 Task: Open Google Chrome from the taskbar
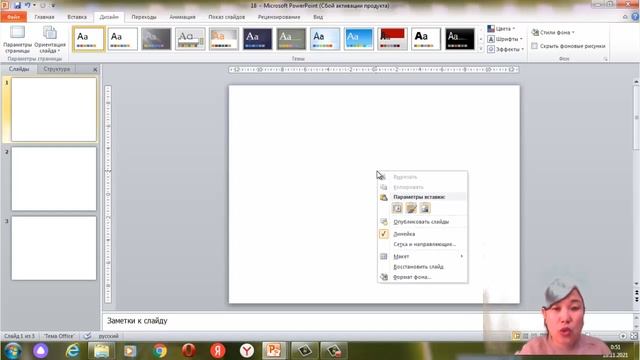point(160,351)
